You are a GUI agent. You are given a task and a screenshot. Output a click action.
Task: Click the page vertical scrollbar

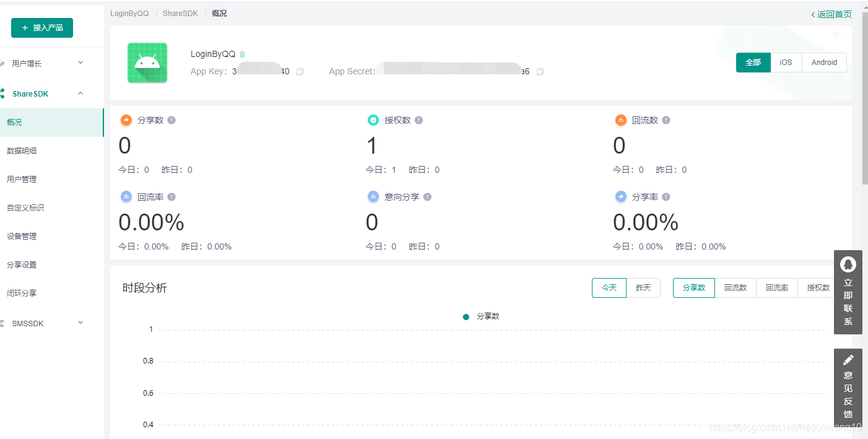click(x=865, y=99)
